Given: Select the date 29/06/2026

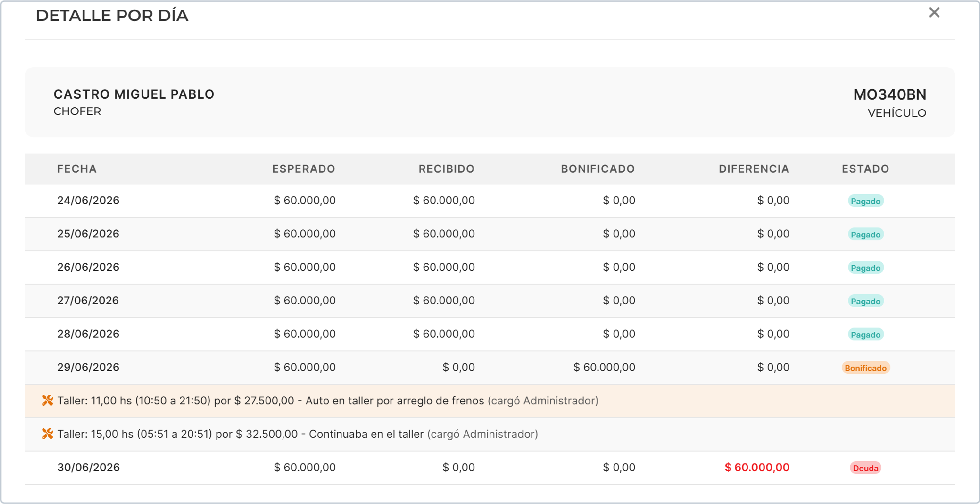Looking at the screenshot, I should tap(88, 367).
